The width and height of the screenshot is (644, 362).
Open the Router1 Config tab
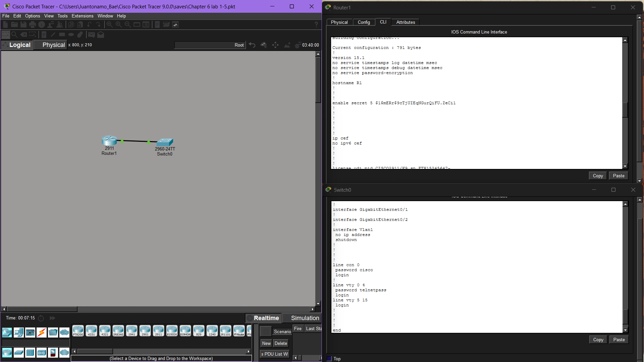click(364, 22)
